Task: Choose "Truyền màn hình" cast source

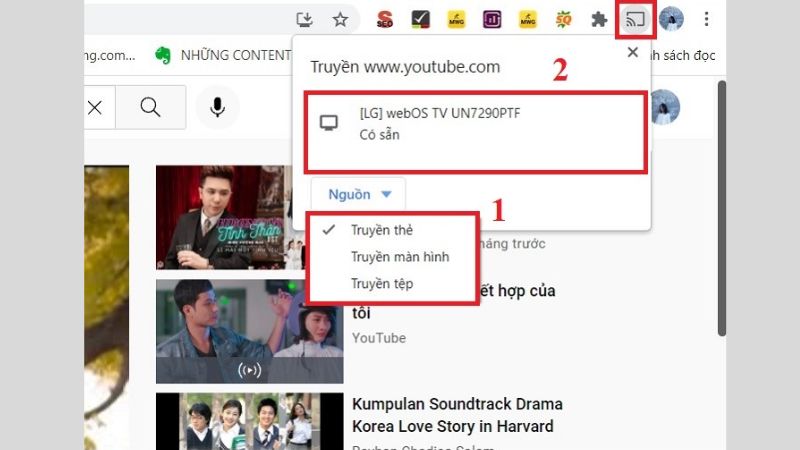Action: 399,257
